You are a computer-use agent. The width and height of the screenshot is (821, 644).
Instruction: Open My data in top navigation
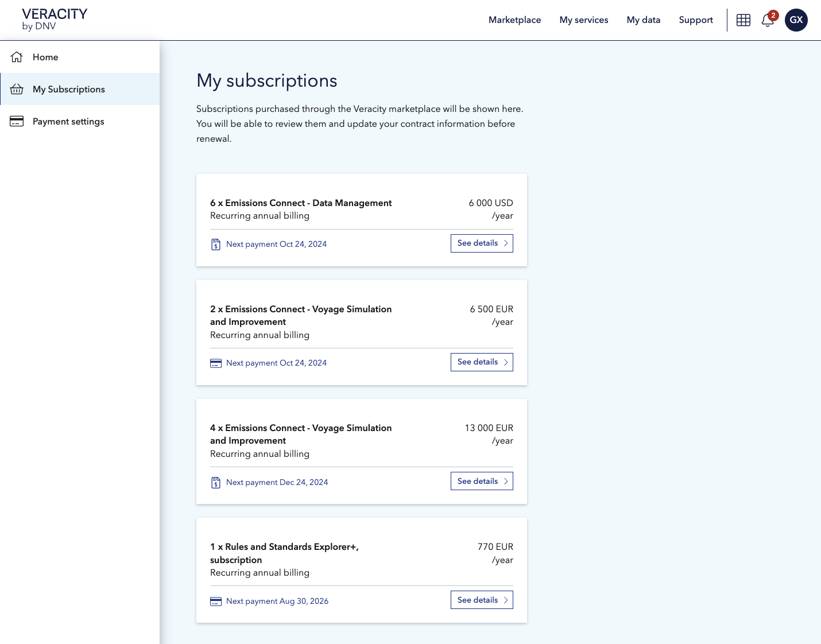point(643,20)
